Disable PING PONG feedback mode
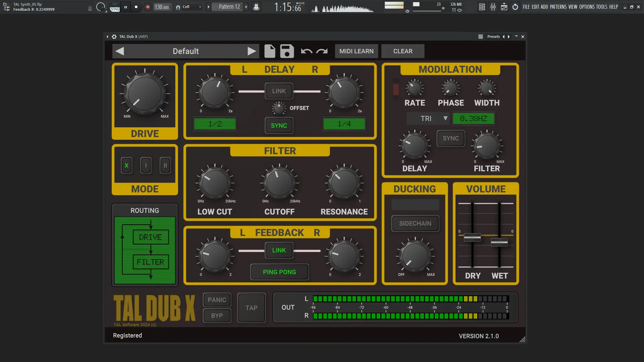Viewport: 644px width, 362px height. pos(279,272)
